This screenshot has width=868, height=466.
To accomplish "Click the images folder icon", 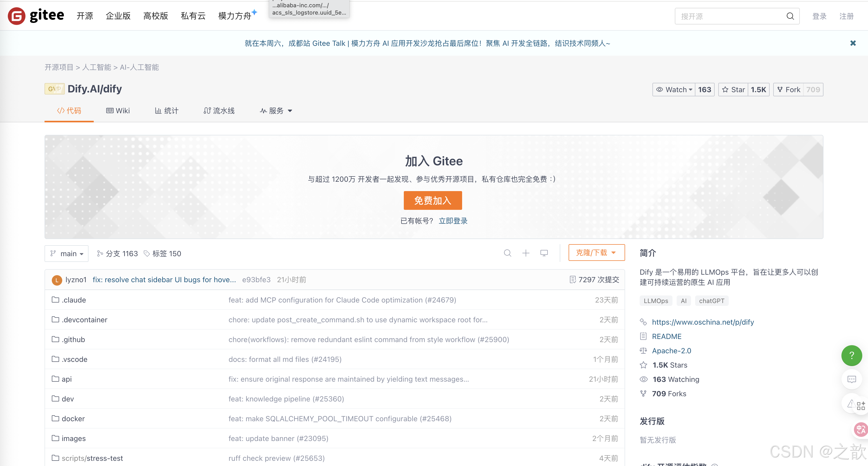I will [55, 438].
